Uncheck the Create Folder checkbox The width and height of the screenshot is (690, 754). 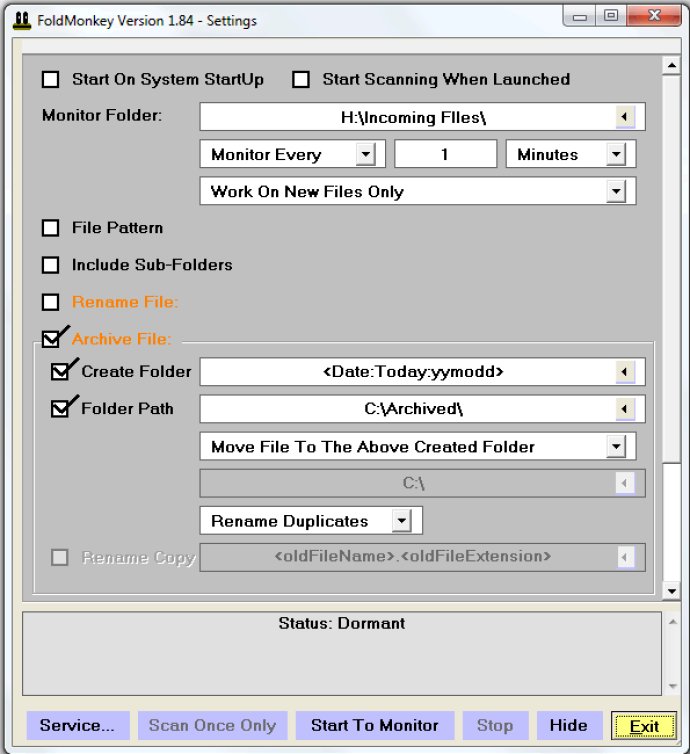tap(60, 371)
